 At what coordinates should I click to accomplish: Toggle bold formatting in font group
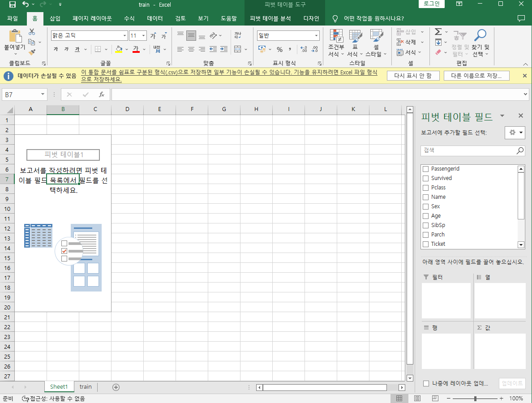tap(56, 49)
